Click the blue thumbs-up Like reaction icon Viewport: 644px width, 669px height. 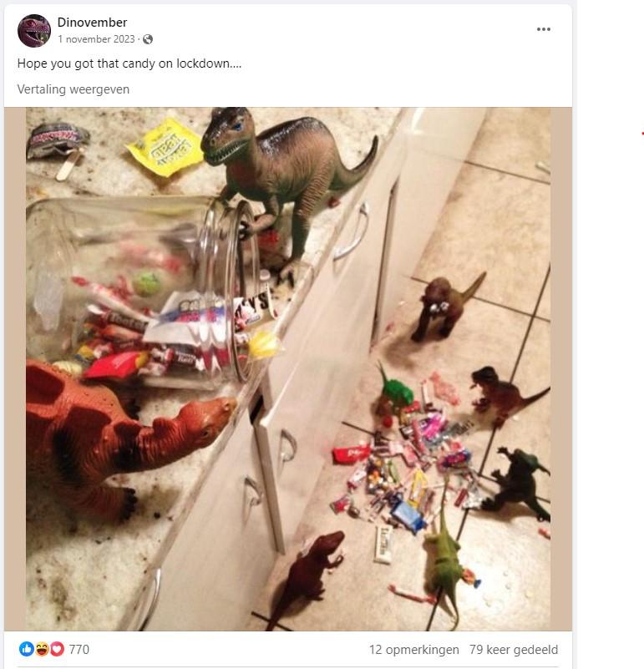coord(26,649)
